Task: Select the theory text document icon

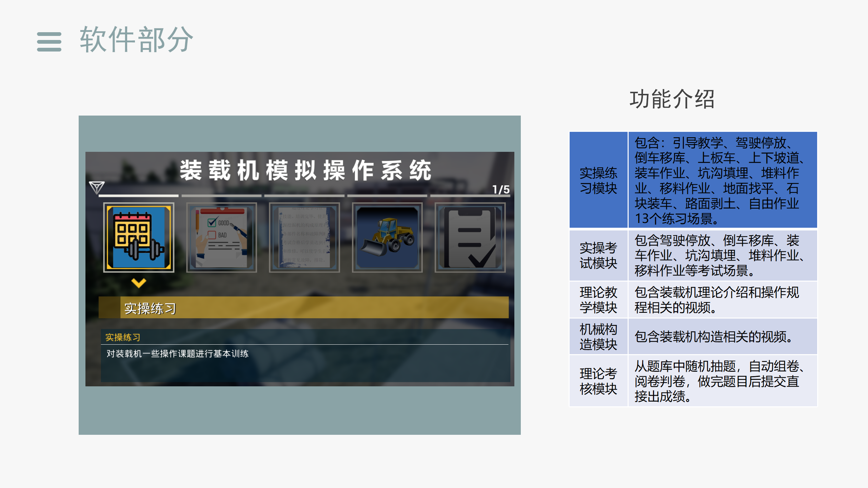Action: coord(304,238)
